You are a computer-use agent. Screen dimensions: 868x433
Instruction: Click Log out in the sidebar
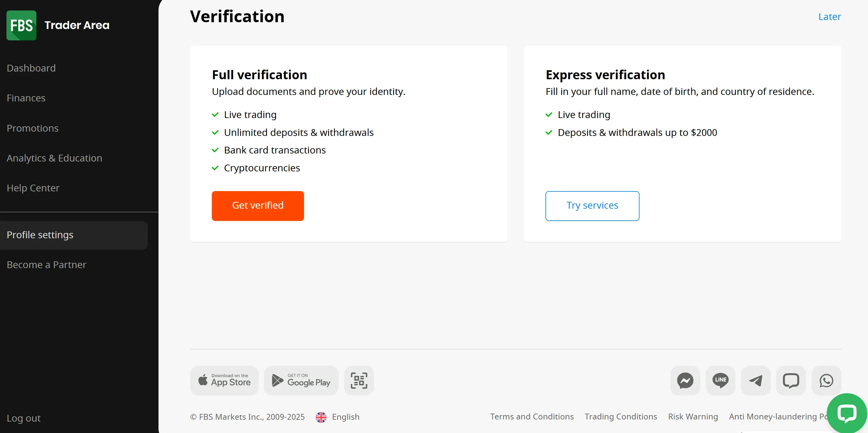pyautogui.click(x=23, y=418)
